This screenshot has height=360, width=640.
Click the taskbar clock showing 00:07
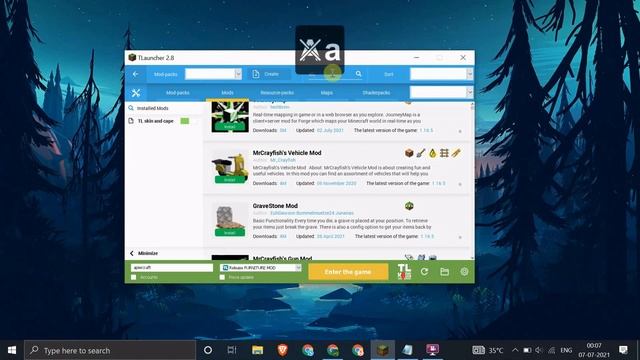(x=594, y=346)
